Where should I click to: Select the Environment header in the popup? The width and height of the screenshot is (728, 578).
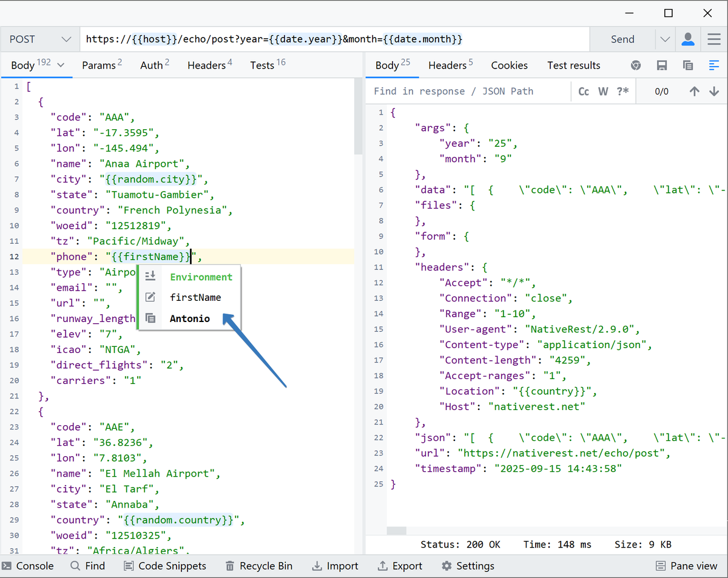pos(201,277)
